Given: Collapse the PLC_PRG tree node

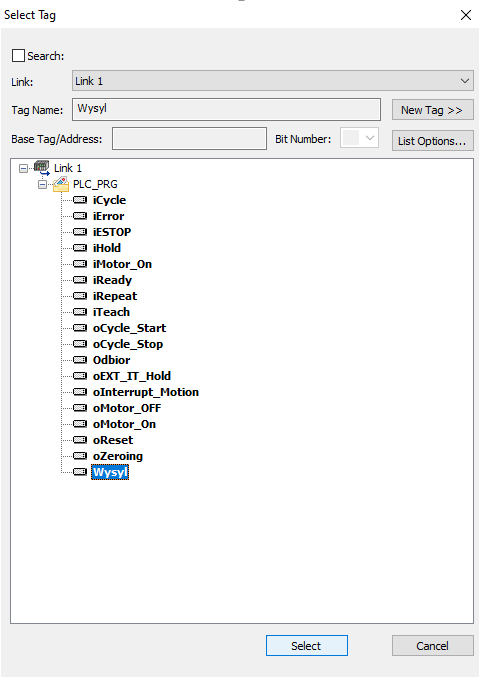Looking at the screenshot, I should tap(42, 185).
